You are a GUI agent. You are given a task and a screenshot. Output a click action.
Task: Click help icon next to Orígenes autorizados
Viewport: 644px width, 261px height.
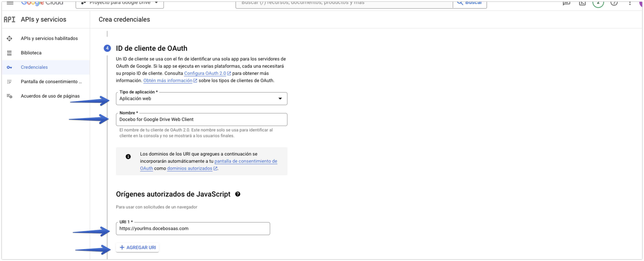(x=238, y=194)
